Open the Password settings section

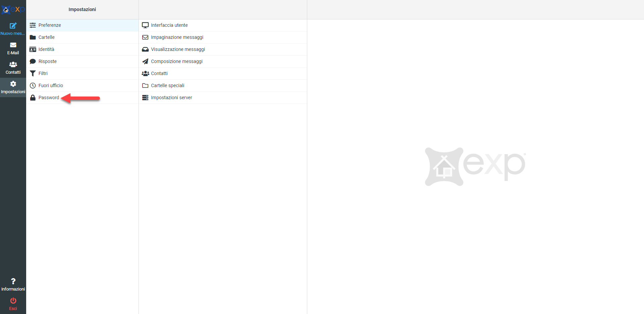(82, 98)
